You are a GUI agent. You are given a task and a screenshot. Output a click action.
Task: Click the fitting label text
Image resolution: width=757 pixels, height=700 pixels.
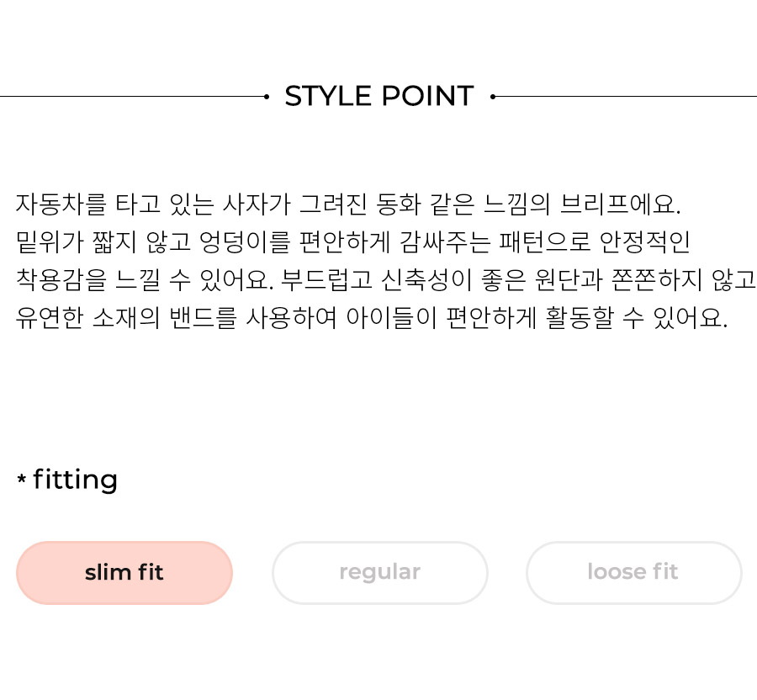76,480
